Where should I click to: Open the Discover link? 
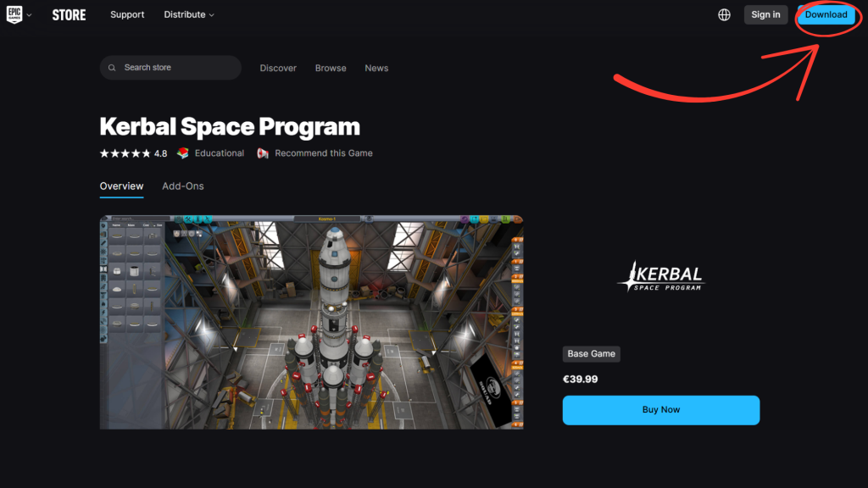click(278, 68)
